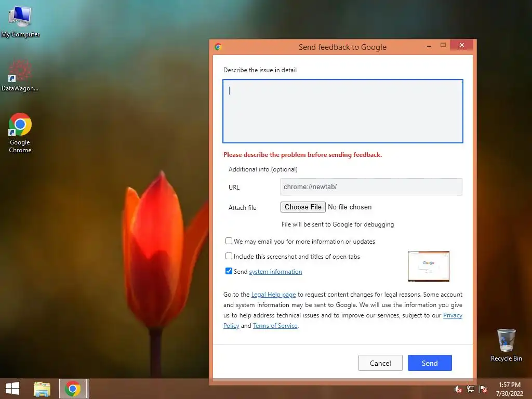Open the network tray icon
This screenshot has width=532, height=399.
click(471, 389)
